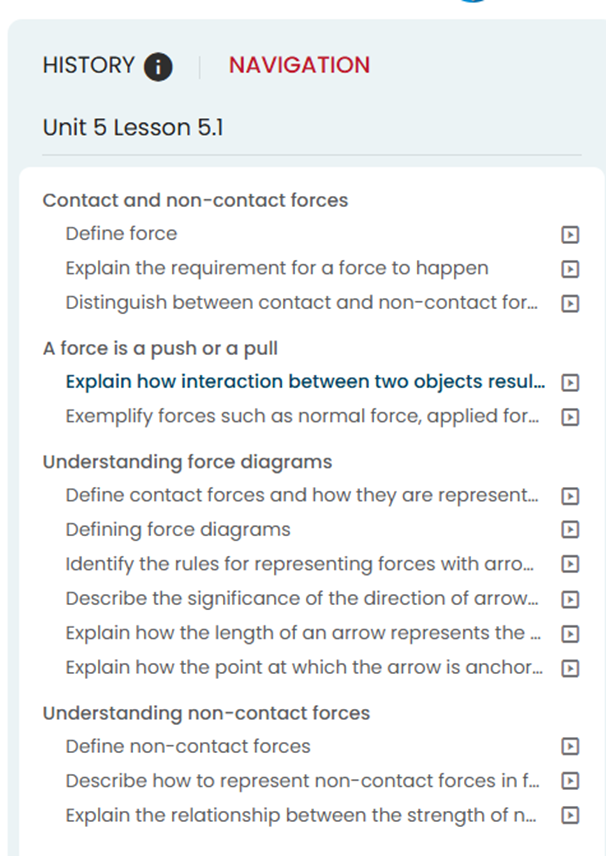This screenshot has height=856, width=606.
Task: Click play icon for 'Exemplify forces such as normal force'
Action: pyautogui.click(x=570, y=416)
